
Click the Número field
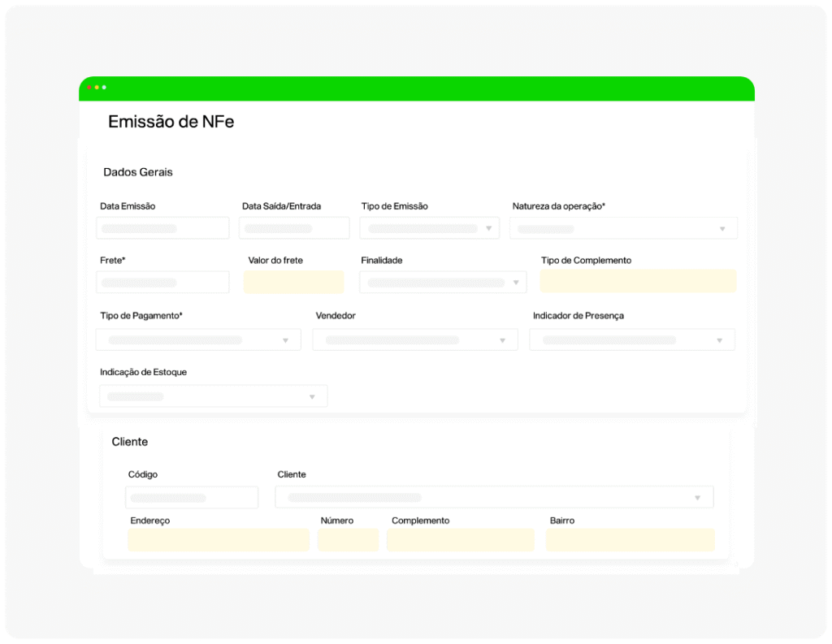point(349,540)
